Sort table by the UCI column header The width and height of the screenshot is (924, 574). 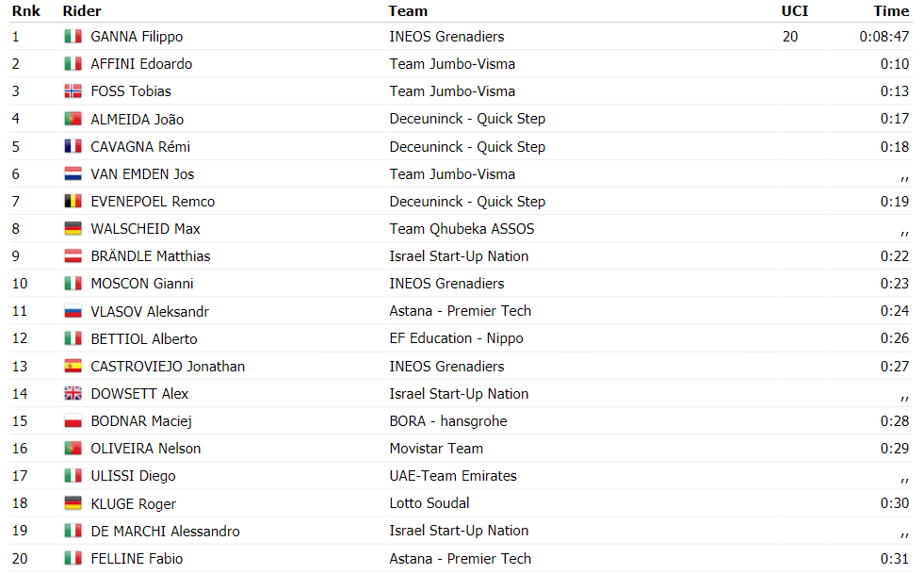coord(794,11)
